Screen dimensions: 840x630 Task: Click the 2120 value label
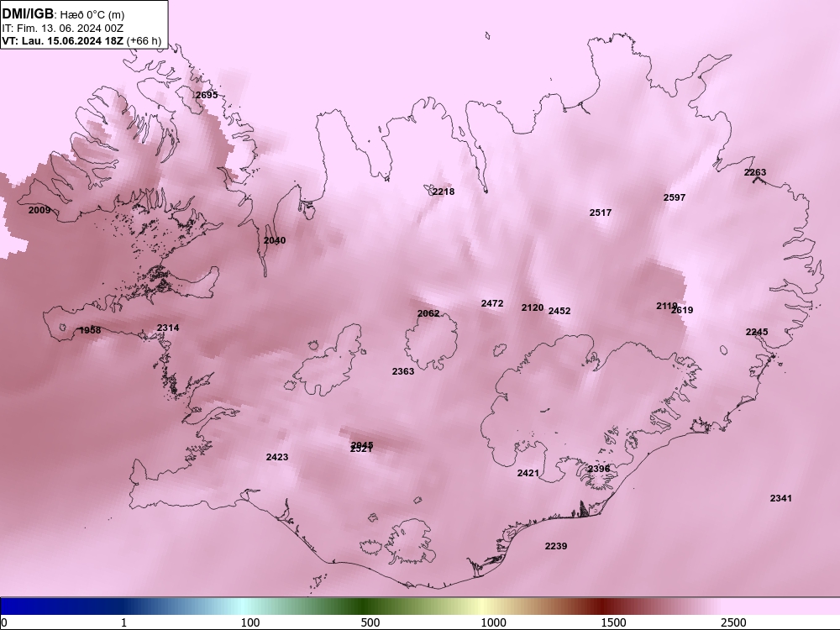point(533,307)
